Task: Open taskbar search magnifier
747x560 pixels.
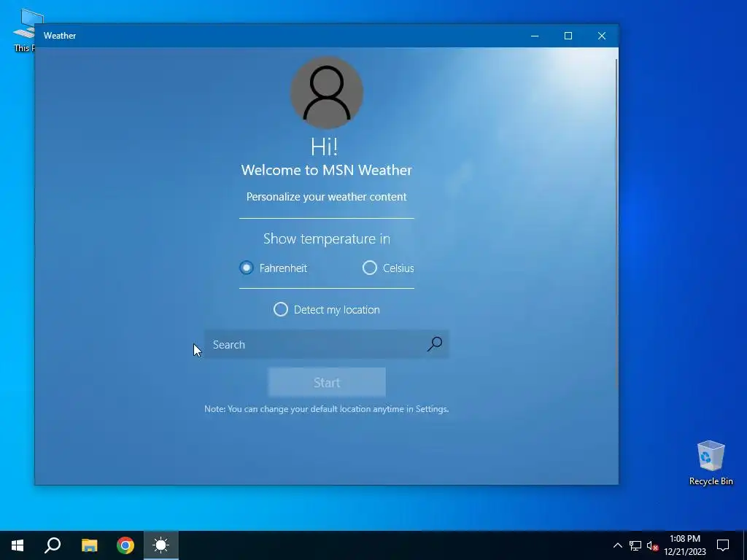Action: click(53, 545)
